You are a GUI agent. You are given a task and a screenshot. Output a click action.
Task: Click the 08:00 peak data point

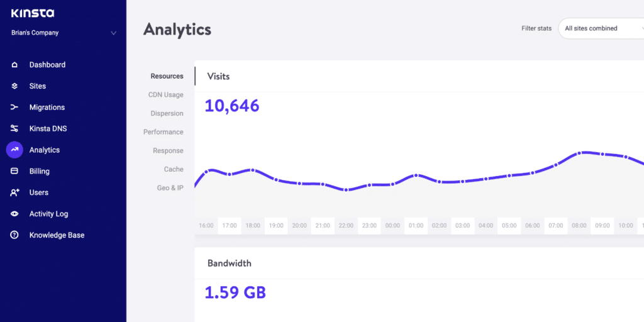point(579,152)
